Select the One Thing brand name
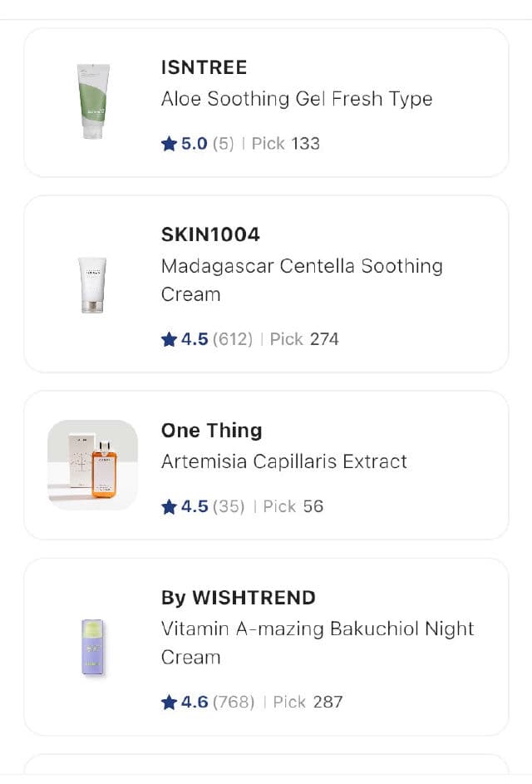Viewport: 532px width, 784px height. [211, 431]
